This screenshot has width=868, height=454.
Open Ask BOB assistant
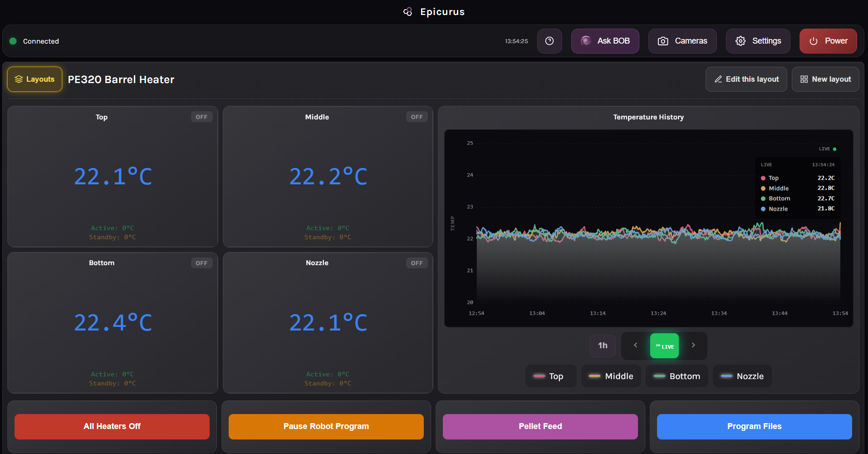[605, 41]
